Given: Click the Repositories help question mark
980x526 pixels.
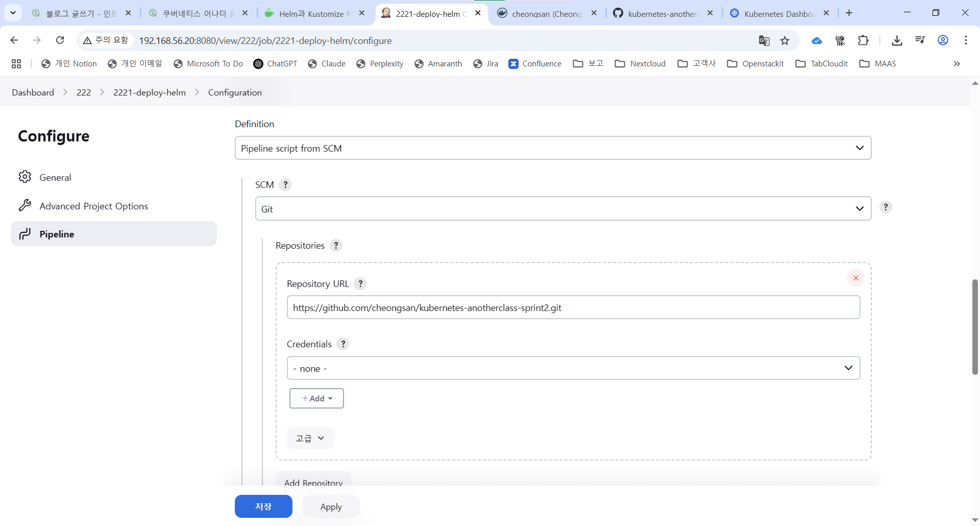Looking at the screenshot, I should [x=336, y=246].
